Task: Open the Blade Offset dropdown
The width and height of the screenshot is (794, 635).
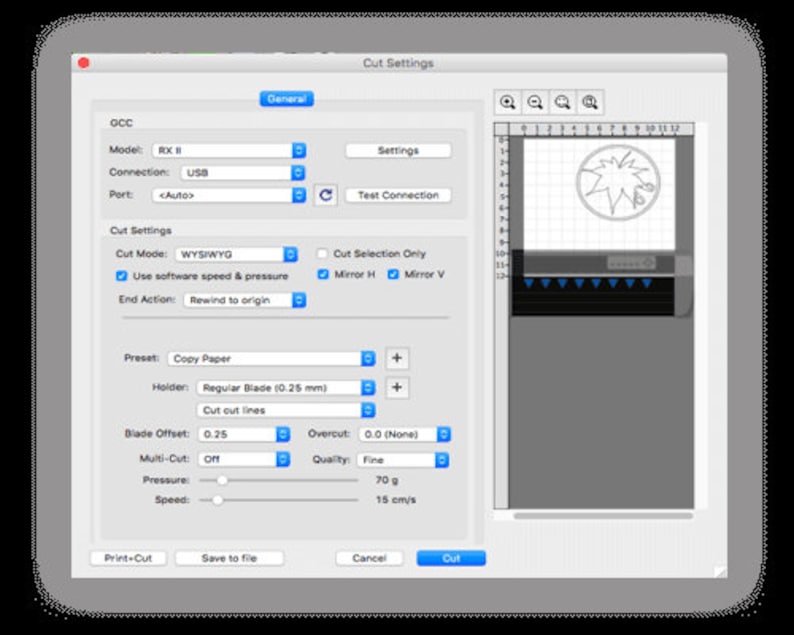Action: point(244,434)
